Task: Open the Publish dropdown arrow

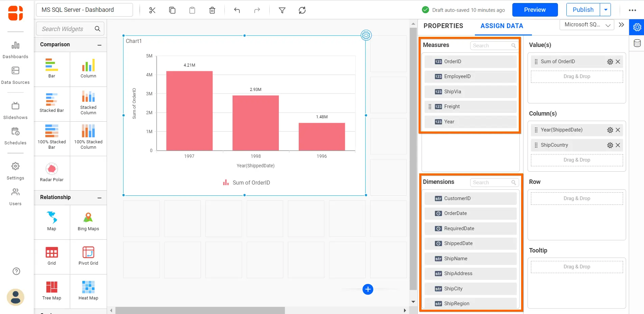Action: click(606, 9)
